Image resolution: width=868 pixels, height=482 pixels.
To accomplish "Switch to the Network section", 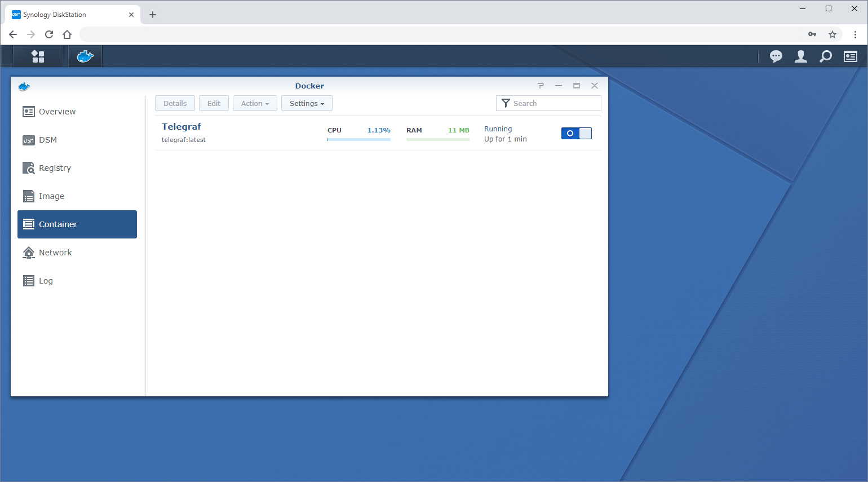I will click(77, 253).
